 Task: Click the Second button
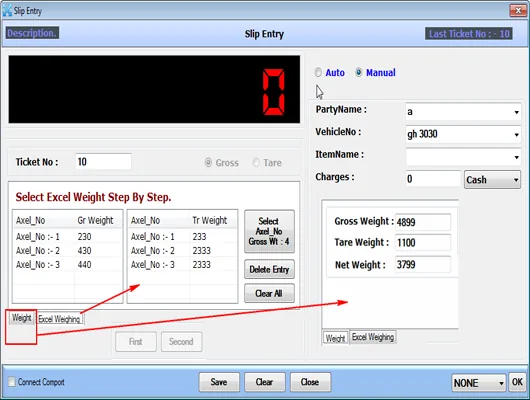[x=182, y=342]
